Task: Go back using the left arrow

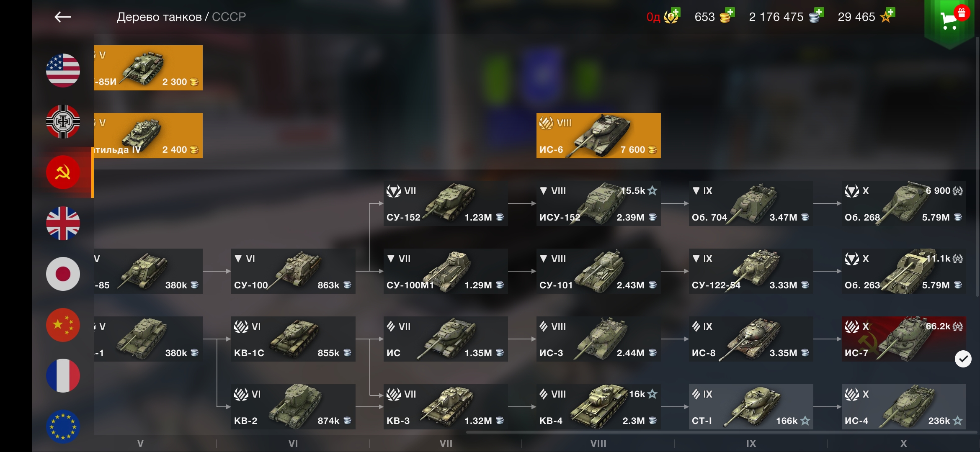Action: pos(63,17)
